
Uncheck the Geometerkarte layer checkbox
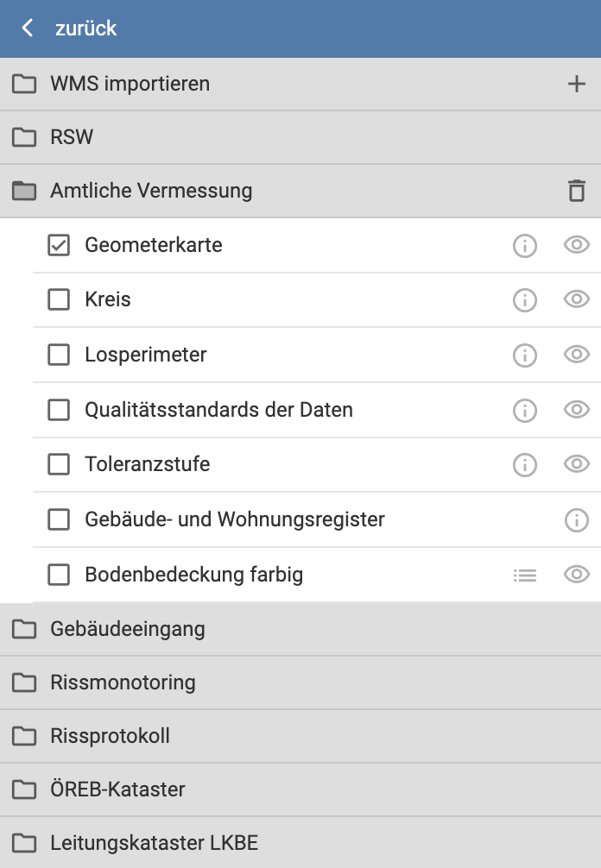[x=59, y=245]
